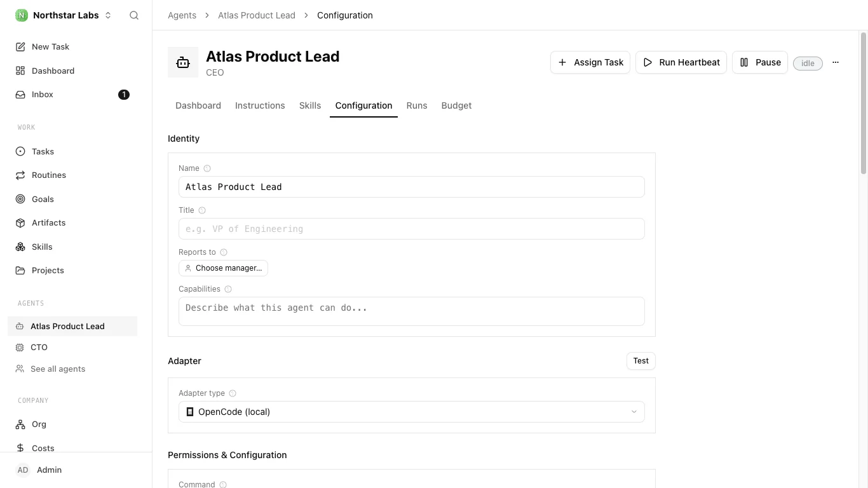Click the page vertical scrollbar
Screen dimensions: 868x488
coord(864,102)
